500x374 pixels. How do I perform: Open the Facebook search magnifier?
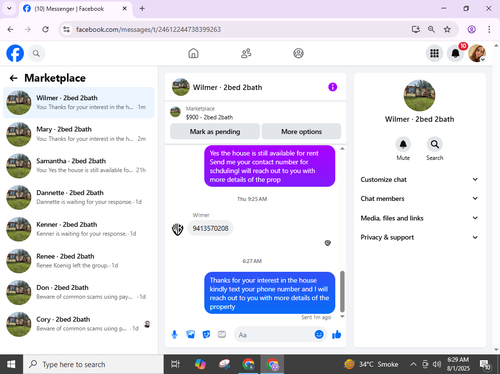pos(36,53)
